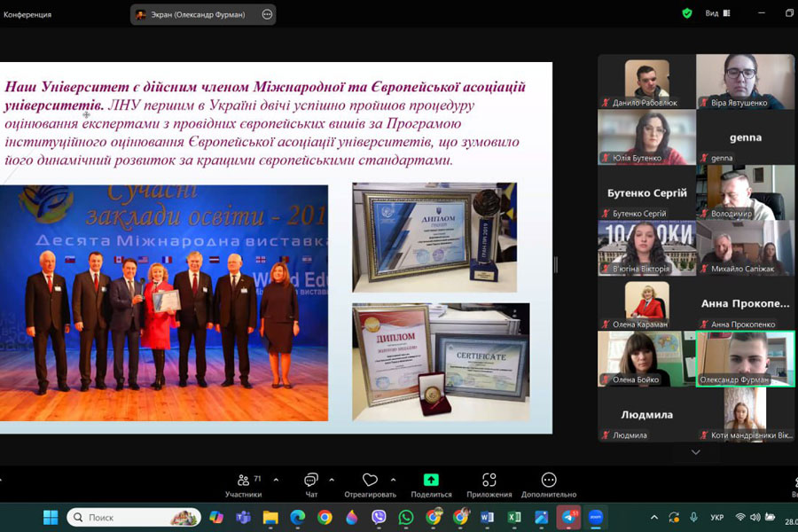Open Telegram from the taskbar
This screenshot has width=798, height=532.
tap(568, 517)
